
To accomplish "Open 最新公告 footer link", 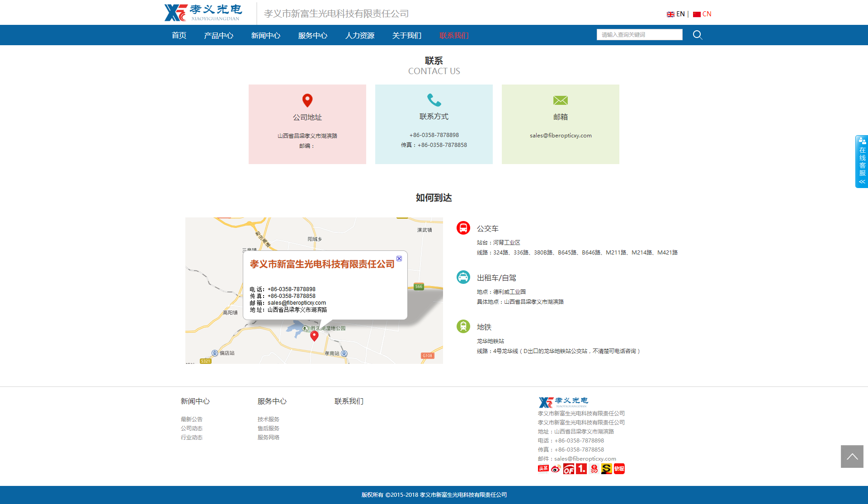I will pyautogui.click(x=192, y=419).
